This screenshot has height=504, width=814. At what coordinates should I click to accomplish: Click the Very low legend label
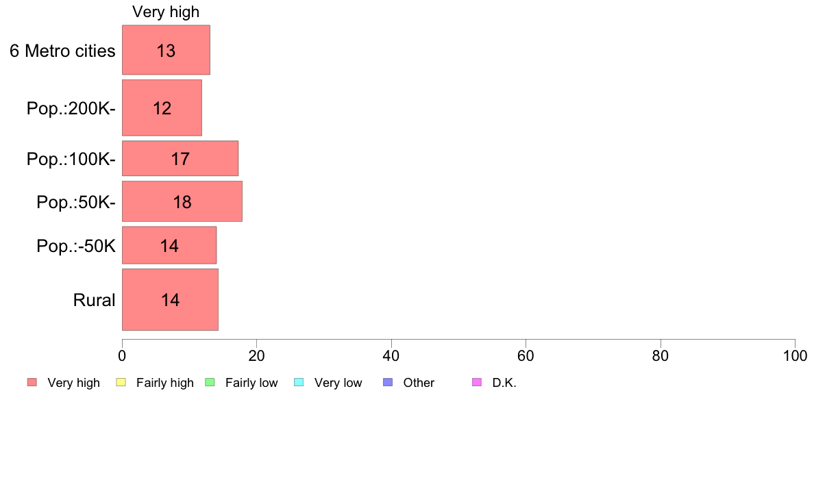click(338, 383)
